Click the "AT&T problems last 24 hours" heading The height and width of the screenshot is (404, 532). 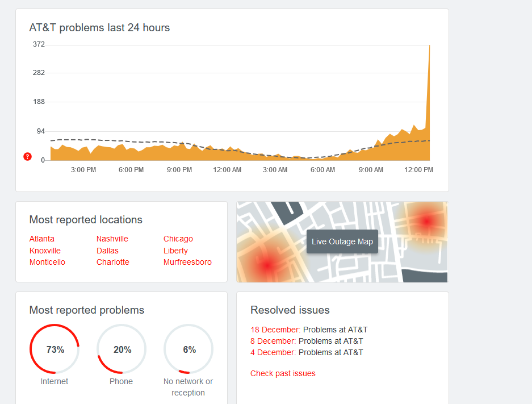tap(99, 27)
